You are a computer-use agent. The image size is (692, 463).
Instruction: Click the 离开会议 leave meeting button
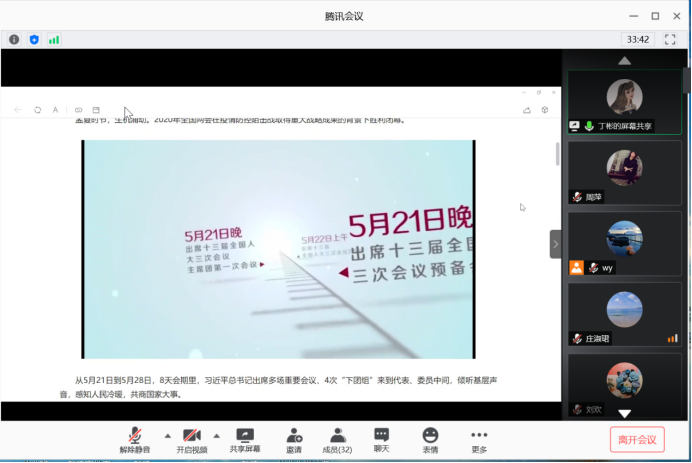637,440
